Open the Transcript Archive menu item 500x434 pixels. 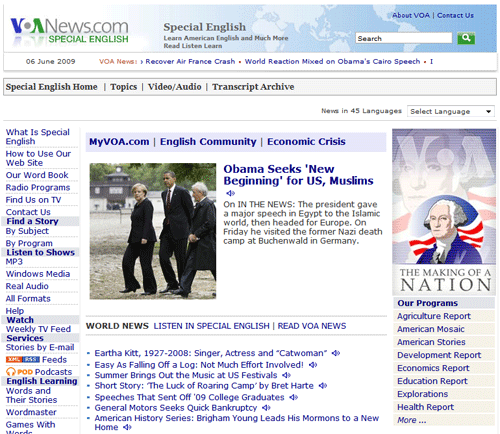tap(253, 87)
